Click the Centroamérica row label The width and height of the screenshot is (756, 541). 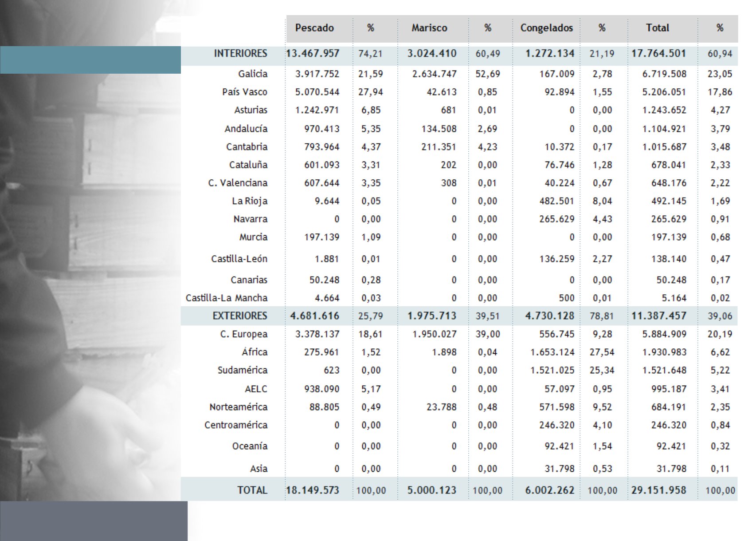(236, 425)
